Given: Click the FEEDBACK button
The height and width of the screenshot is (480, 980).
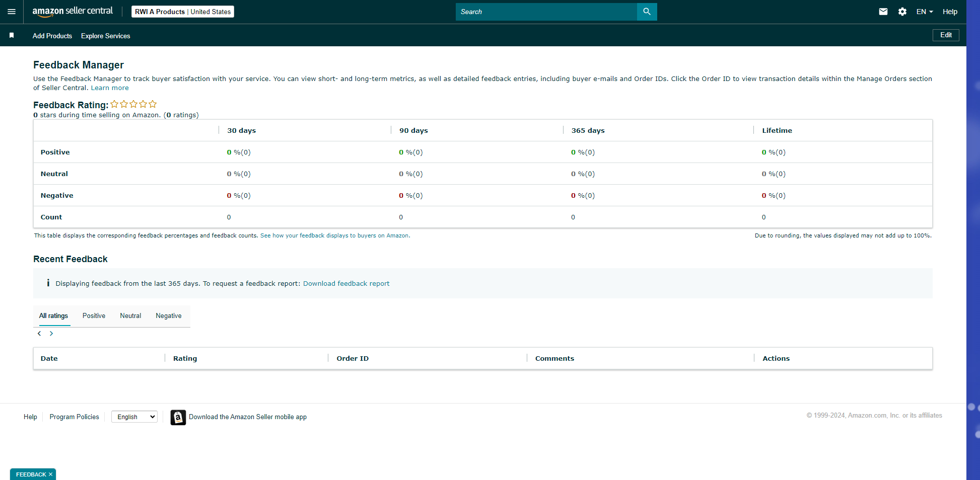Looking at the screenshot, I should tap(31, 474).
